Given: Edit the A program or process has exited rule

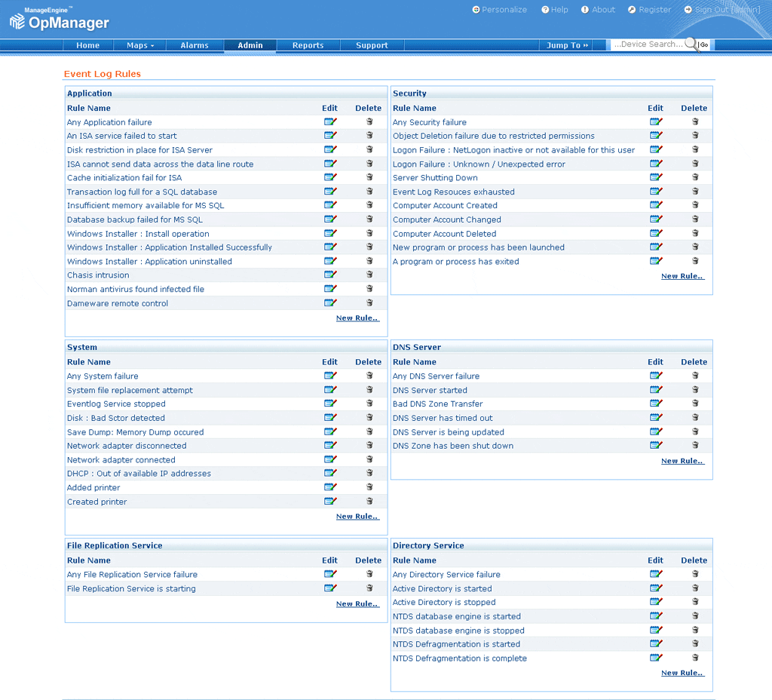Looking at the screenshot, I should pyautogui.click(x=657, y=261).
